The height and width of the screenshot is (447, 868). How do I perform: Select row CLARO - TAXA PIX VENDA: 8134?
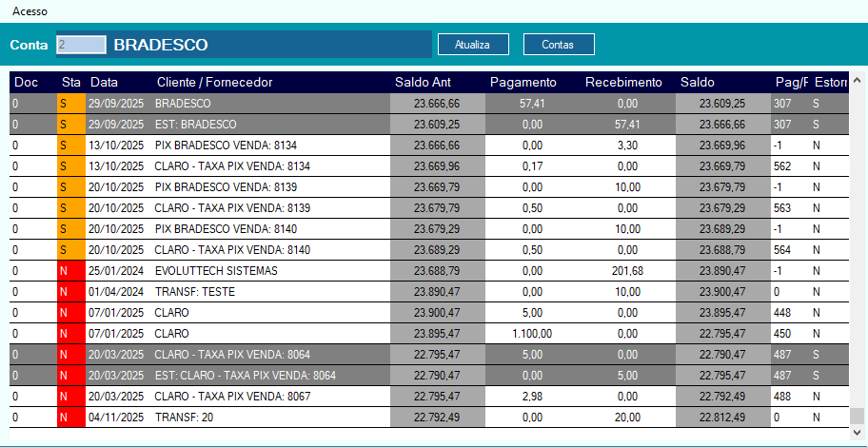point(429,166)
